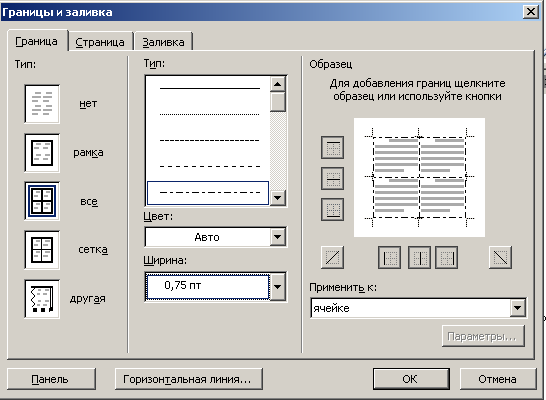Toggle inside vertical border button
Screen dimensions: 546x400
pos(419,258)
